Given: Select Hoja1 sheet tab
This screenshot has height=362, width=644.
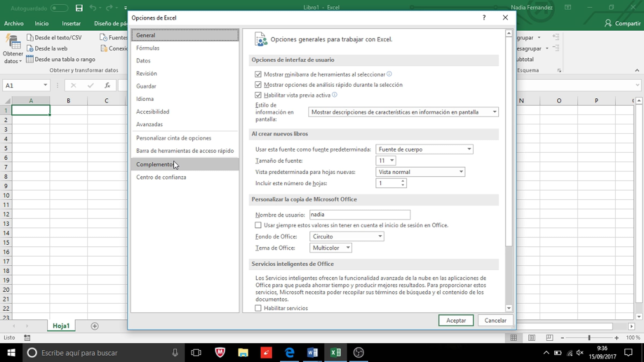Looking at the screenshot, I should coord(61,326).
